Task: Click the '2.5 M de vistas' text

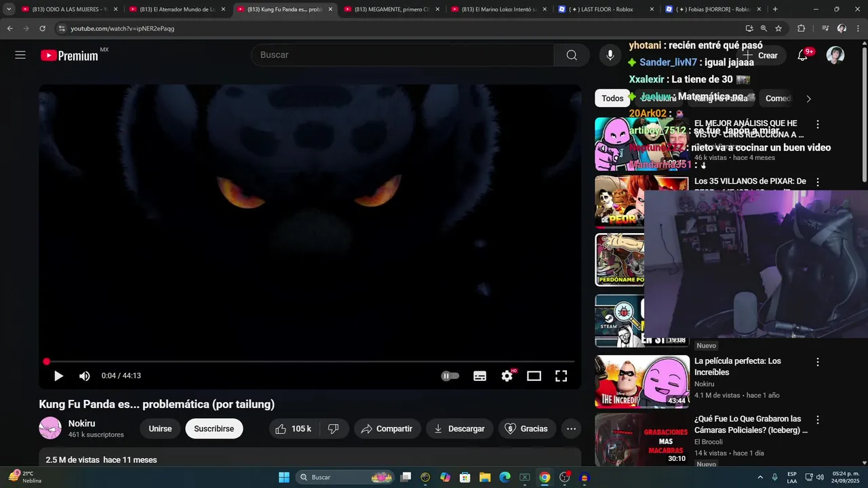Action: tap(72, 460)
